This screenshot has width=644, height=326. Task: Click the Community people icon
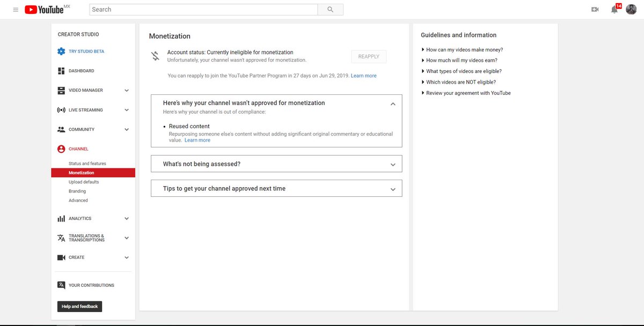pyautogui.click(x=61, y=129)
